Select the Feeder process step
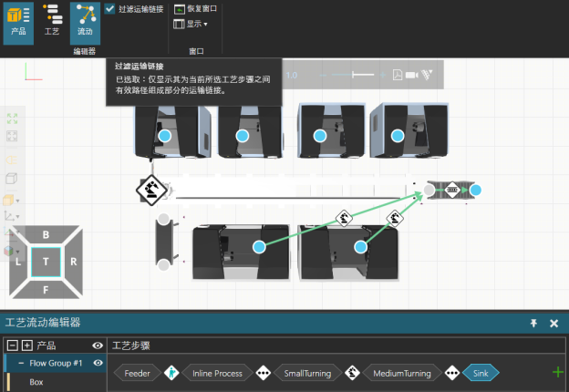 (x=137, y=373)
